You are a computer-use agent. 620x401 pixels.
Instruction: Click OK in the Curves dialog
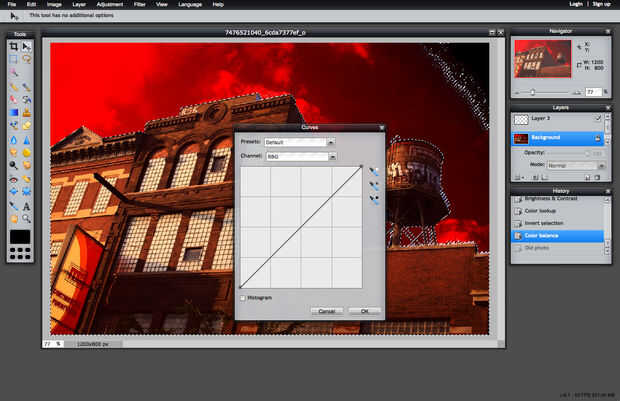[365, 311]
